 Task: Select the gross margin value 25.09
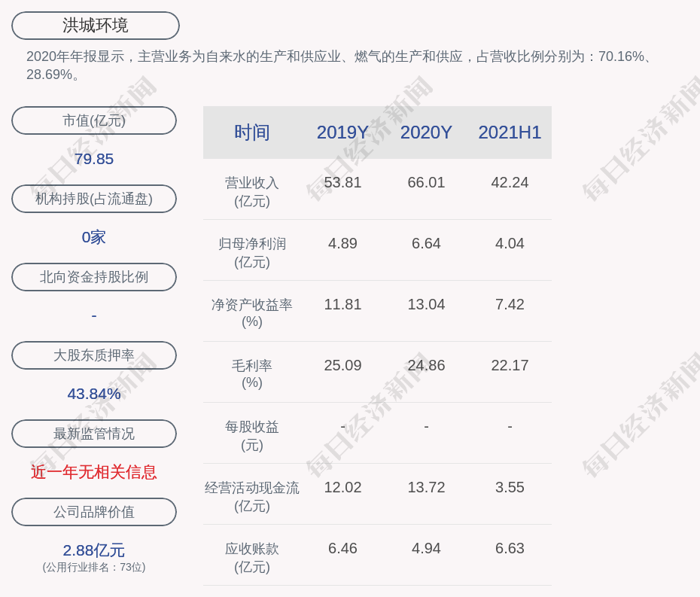342,365
